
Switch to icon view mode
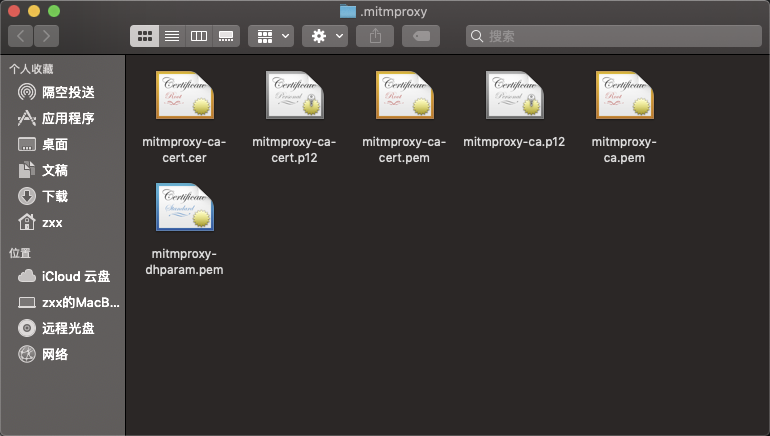tap(144, 36)
